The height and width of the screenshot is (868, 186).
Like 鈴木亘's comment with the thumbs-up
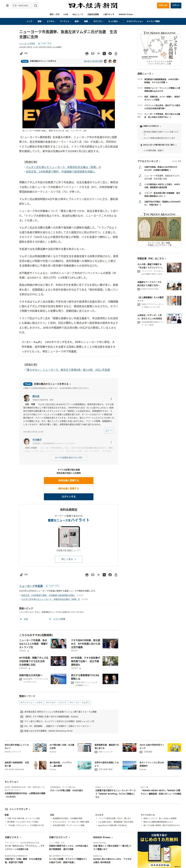109,430
